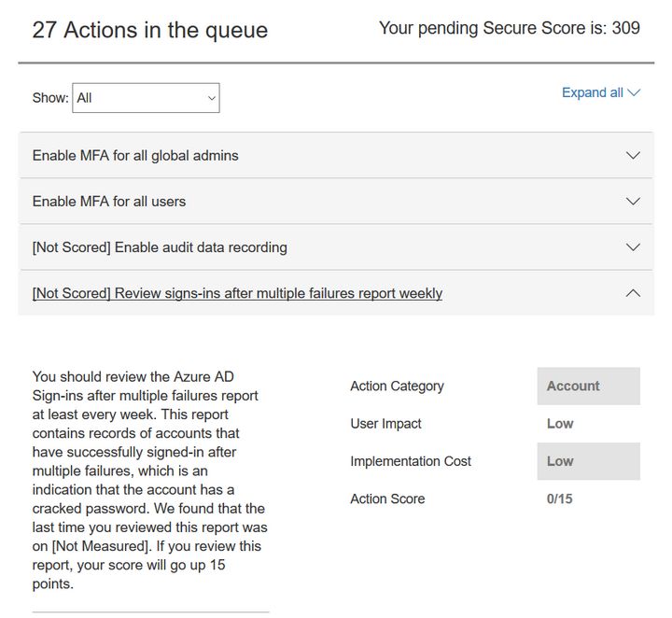
Task: Click Enable audit data recording title
Action: [159, 247]
